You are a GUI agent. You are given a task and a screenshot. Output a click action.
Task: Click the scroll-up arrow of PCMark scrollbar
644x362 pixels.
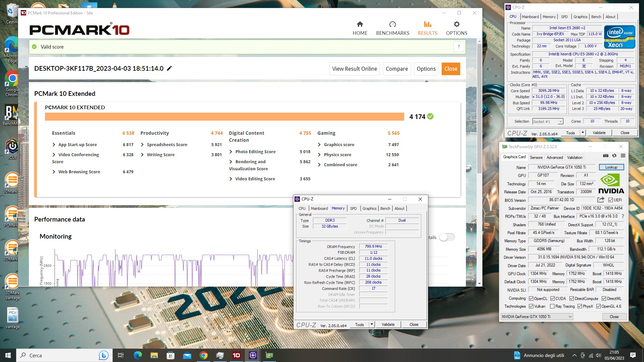479,41
